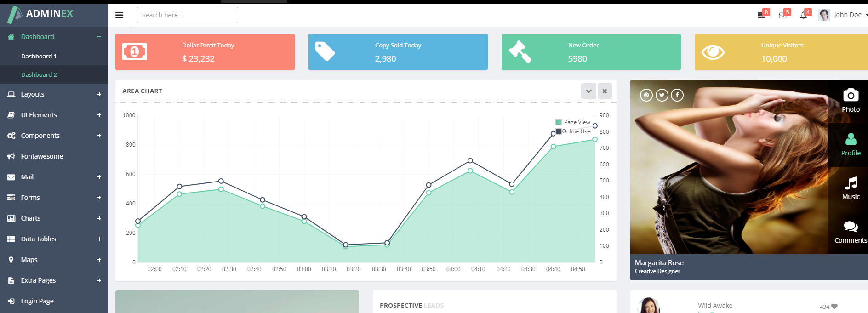868x313 pixels.
Task: Open the mail envelope icon in header
Action: [782, 15]
